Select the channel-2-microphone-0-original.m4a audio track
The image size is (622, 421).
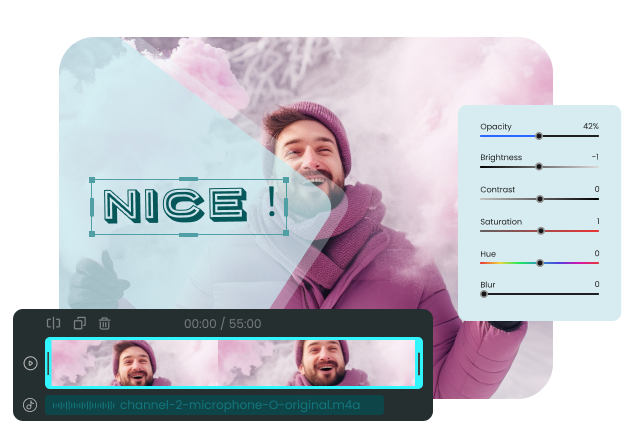(x=215, y=405)
